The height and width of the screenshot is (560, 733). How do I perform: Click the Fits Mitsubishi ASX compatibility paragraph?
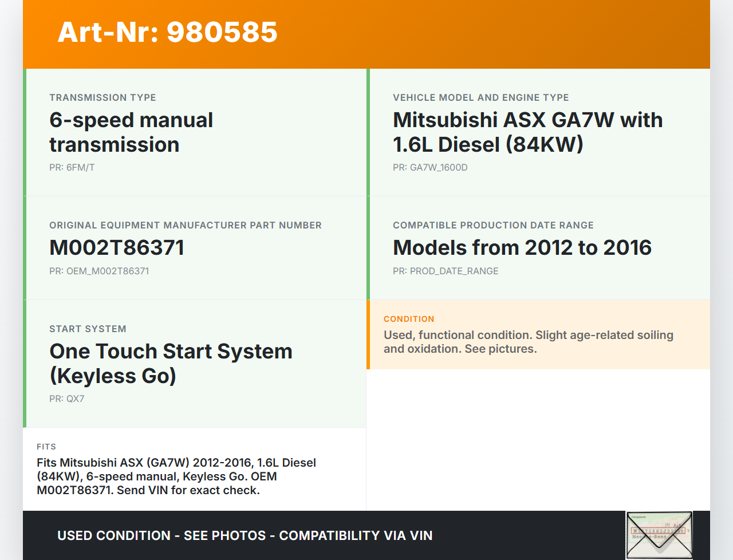[176, 476]
